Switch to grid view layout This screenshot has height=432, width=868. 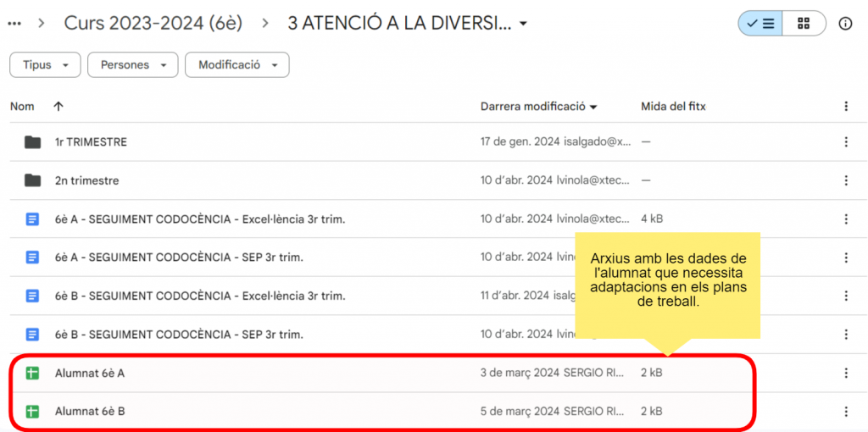coord(804,24)
